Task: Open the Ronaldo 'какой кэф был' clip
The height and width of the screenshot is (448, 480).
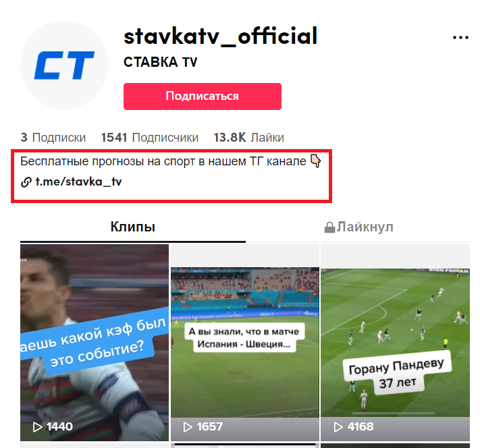Action: [x=95, y=343]
